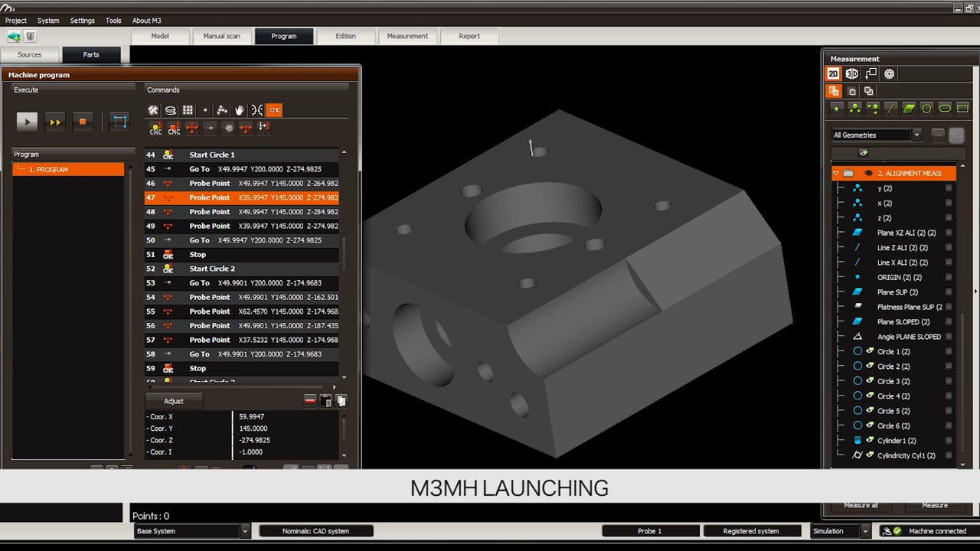Select the green circle geometry tool
Image resolution: width=980 pixels, height=551 pixels.
pos(926,109)
